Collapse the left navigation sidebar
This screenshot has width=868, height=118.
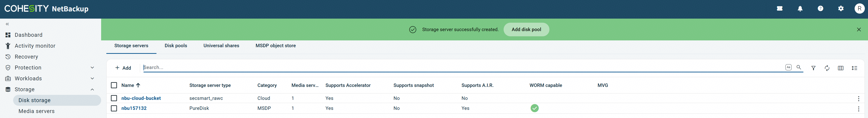[7, 24]
